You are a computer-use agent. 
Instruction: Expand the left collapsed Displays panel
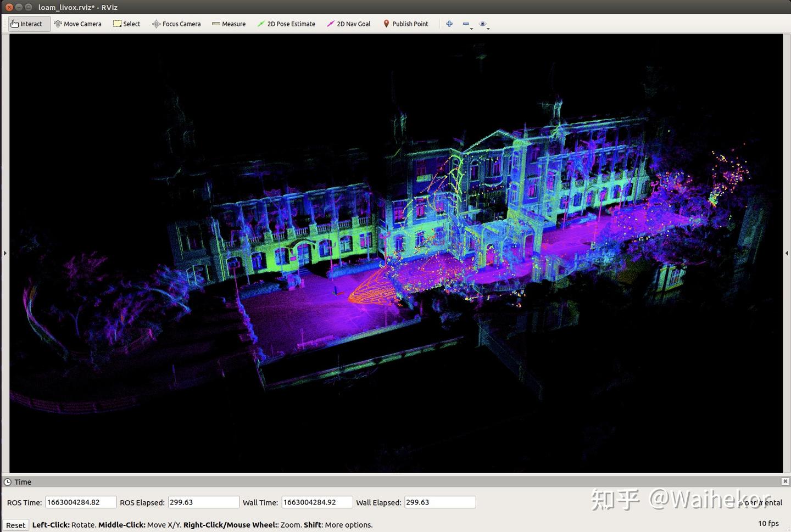pos(5,253)
